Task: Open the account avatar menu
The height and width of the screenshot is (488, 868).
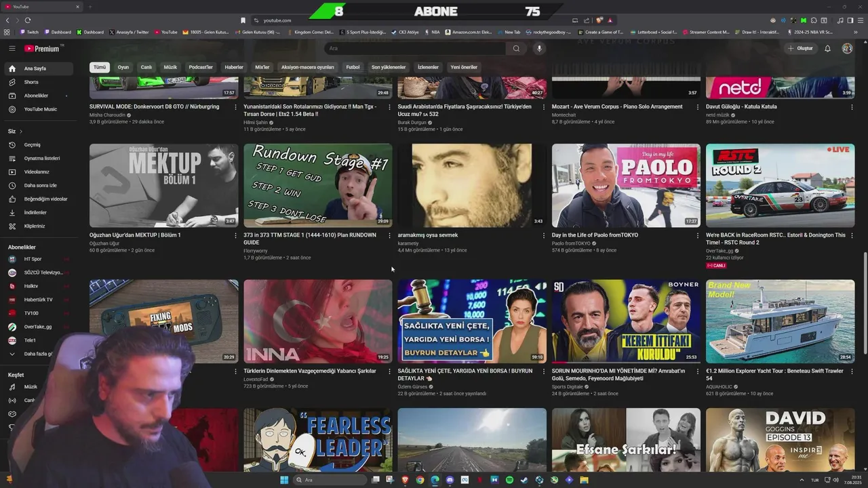Action: point(847,48)
